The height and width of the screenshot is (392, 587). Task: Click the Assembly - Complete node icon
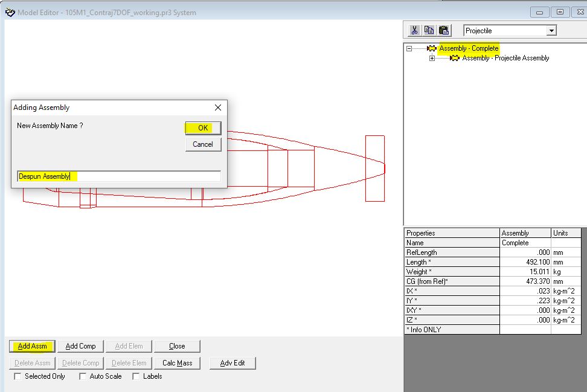pos(431,48)
